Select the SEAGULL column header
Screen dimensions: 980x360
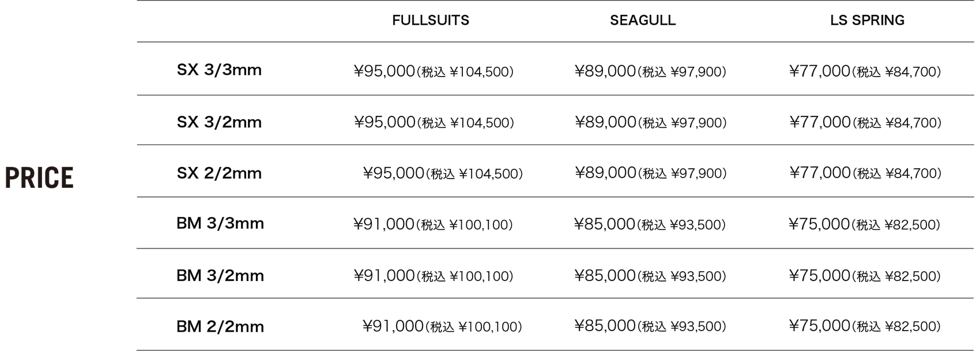pyautogui.click(x=643, y=20)
